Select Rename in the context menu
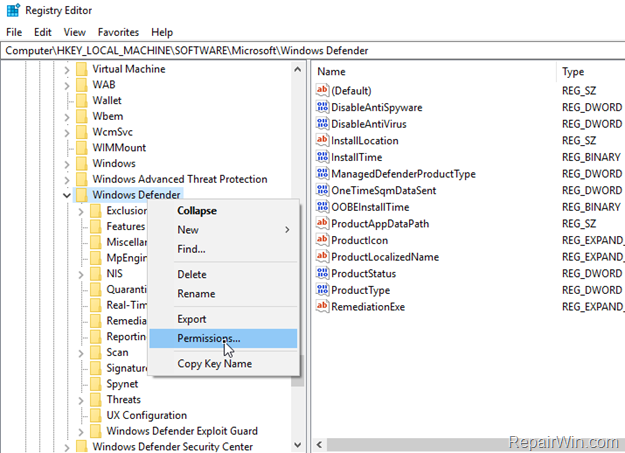Screen dimensions: 625x453 [x=223, y=293]
